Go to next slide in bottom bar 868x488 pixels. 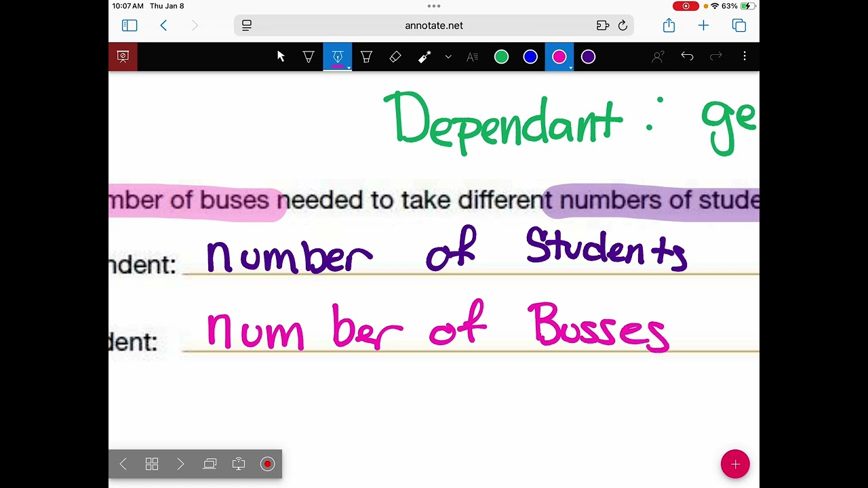pyautogui.click(x=180, y=464)
